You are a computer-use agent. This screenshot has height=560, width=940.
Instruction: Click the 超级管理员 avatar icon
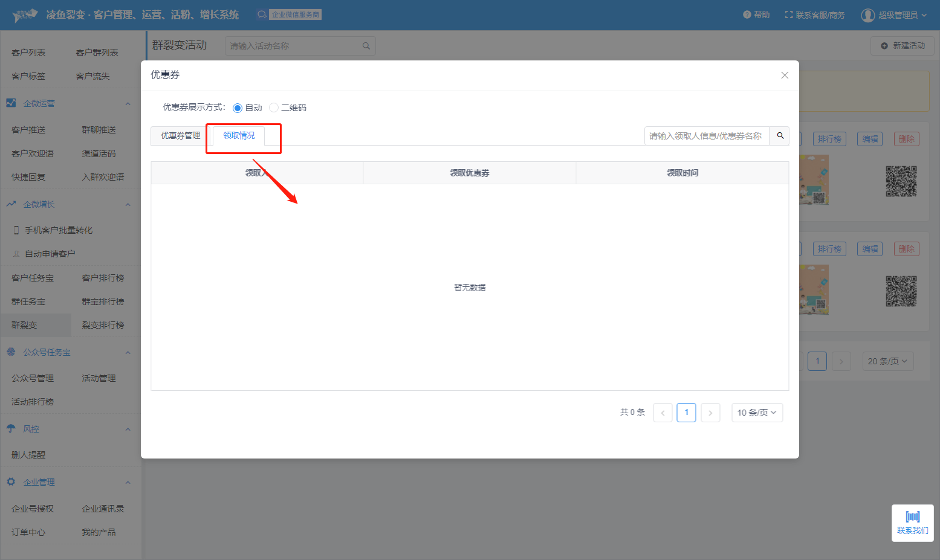pos(867,15)
